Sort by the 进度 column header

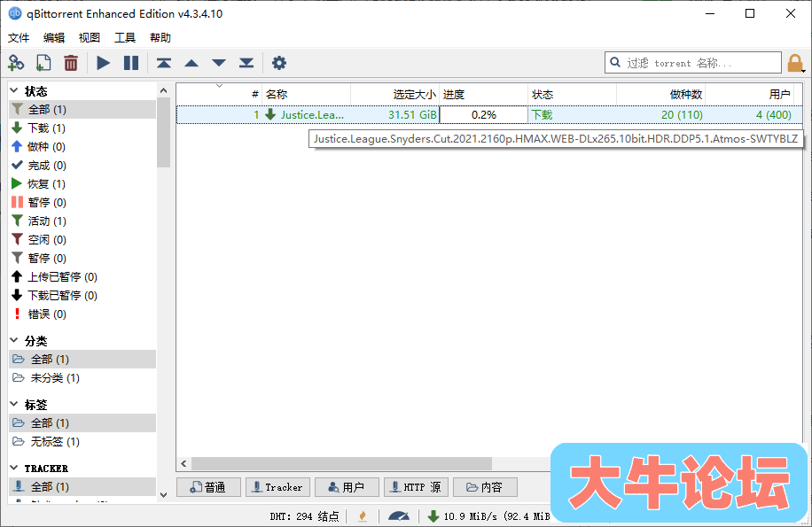point(484,94)
